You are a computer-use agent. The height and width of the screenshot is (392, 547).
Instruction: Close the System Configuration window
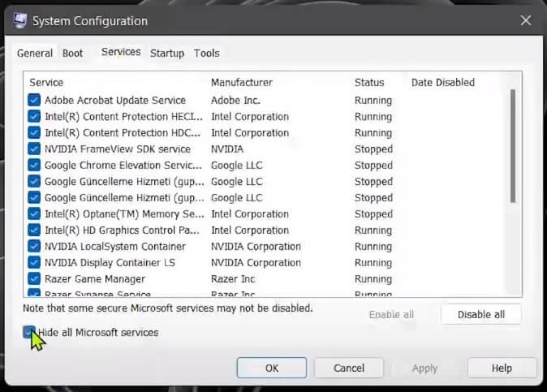click(x=526, y=20)
